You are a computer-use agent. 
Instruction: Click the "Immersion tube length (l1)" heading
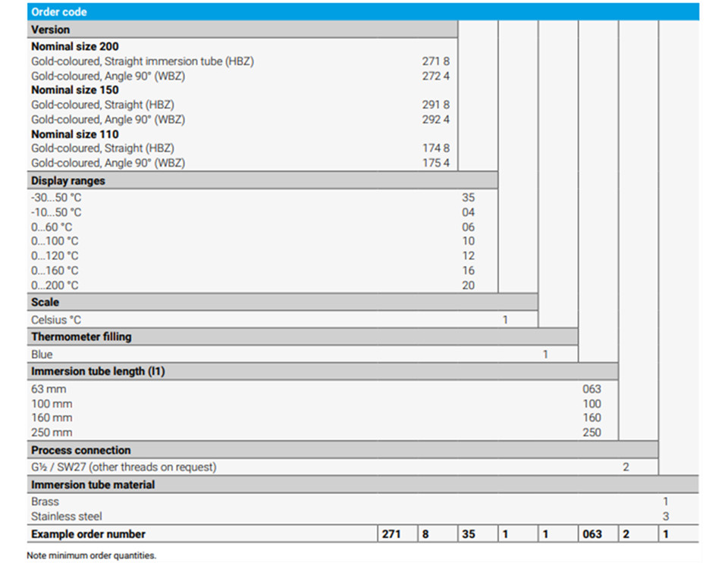pyautogui.click(x=98, y=371)
